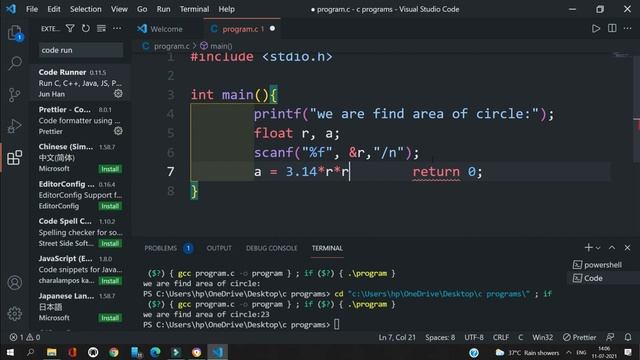Open extensions view more actions menu
The height and width of the screenshot is (360, 640).
point(117,28)
